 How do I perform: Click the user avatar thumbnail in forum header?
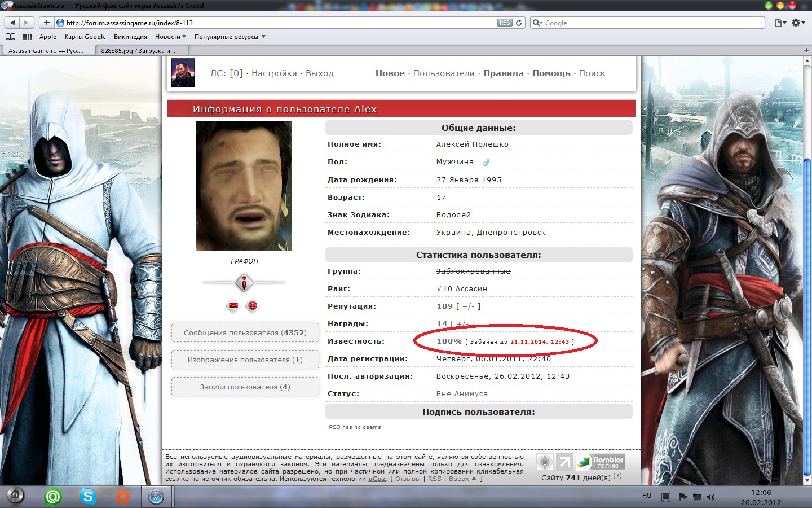[183, 73]
